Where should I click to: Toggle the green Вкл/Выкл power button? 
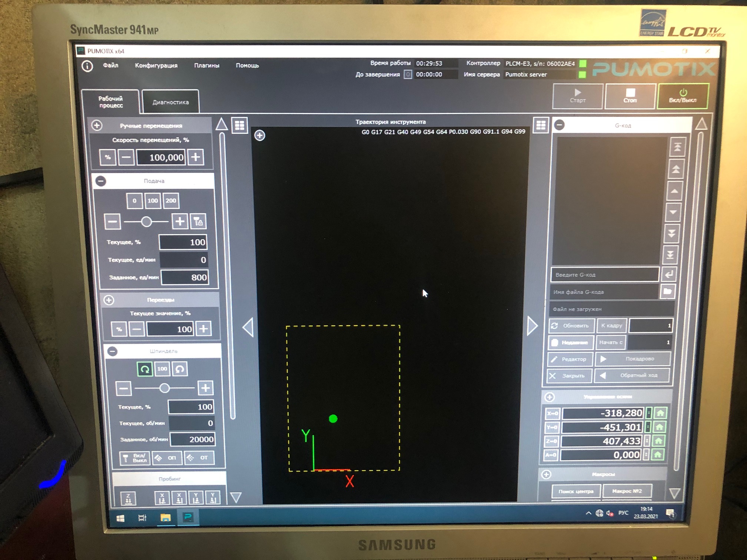click(x=682, y=96)
